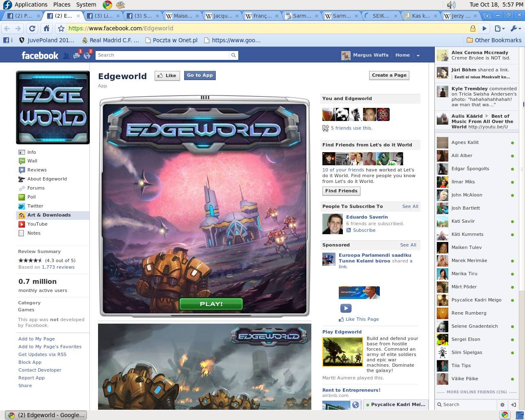
Task: Hide chat sidebar icon
Action: click(x=513, y=404)
